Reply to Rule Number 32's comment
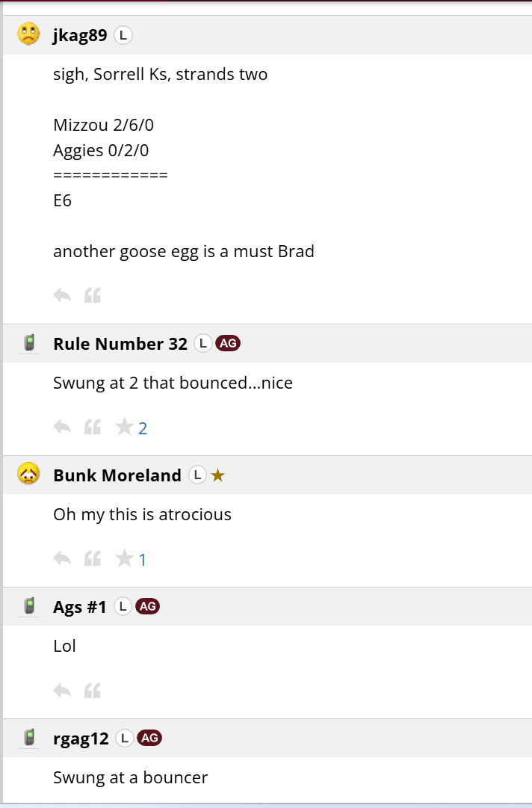The height and width of the screenshot is (808, 532). (x=62, y=428)
